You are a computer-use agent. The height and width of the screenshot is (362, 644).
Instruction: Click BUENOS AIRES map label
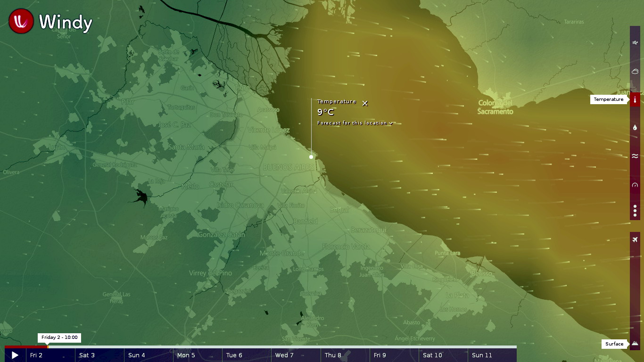(x=289, y=167)
